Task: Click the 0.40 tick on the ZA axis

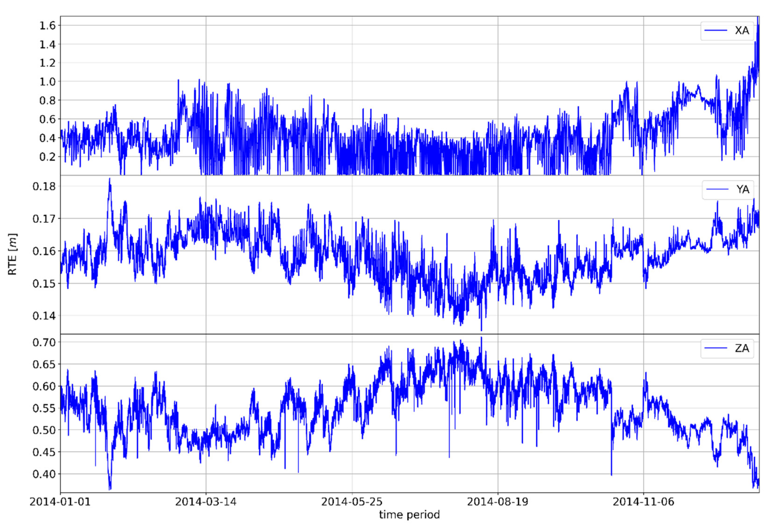Action: point(44,474)
